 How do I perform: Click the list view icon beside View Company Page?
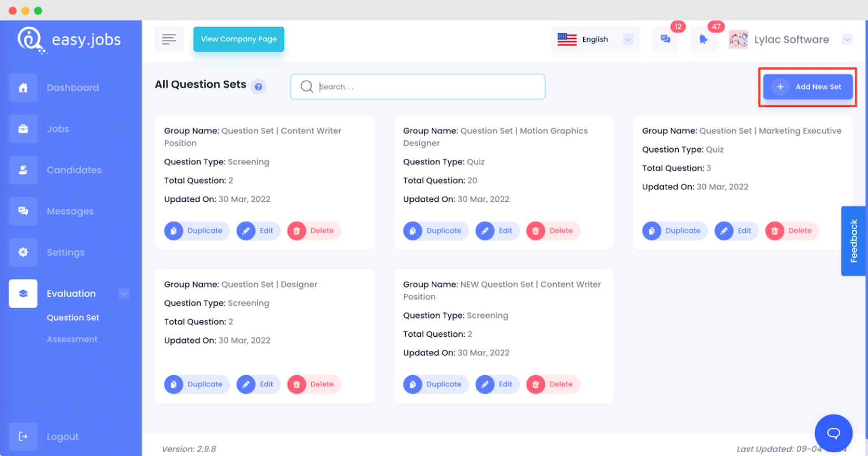coord(169,39)
